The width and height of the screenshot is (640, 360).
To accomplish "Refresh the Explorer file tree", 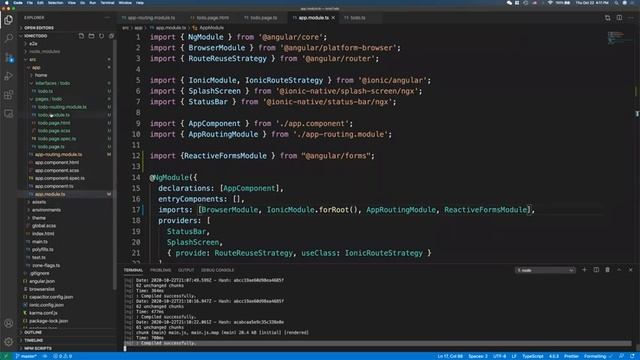I will click(x=101, y=36).
